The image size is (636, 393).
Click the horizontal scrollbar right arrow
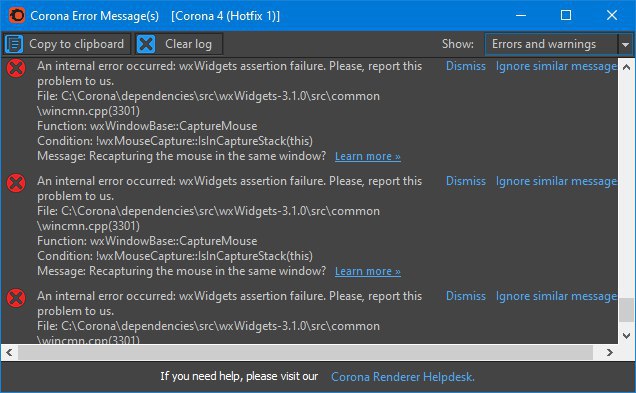pyautogui.click(x=609, y=352)
